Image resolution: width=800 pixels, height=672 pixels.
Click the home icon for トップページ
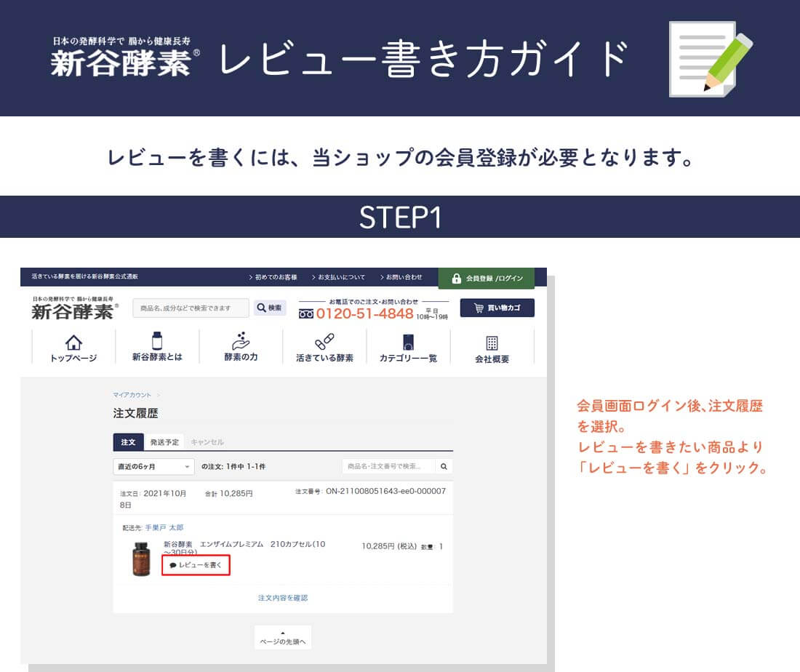[73, 343]
